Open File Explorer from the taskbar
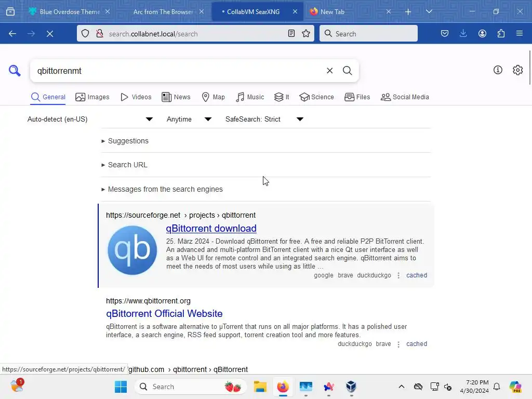The height and width of the screenshot is (399, 532). point(260,387)
